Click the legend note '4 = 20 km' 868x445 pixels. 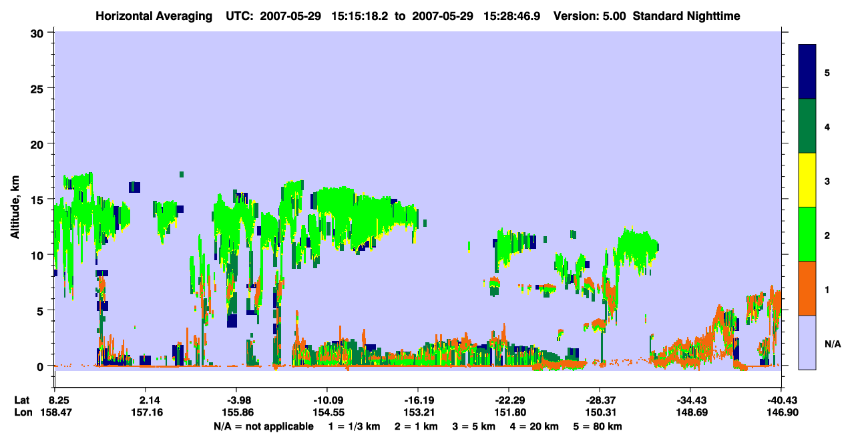click(536, 426)
